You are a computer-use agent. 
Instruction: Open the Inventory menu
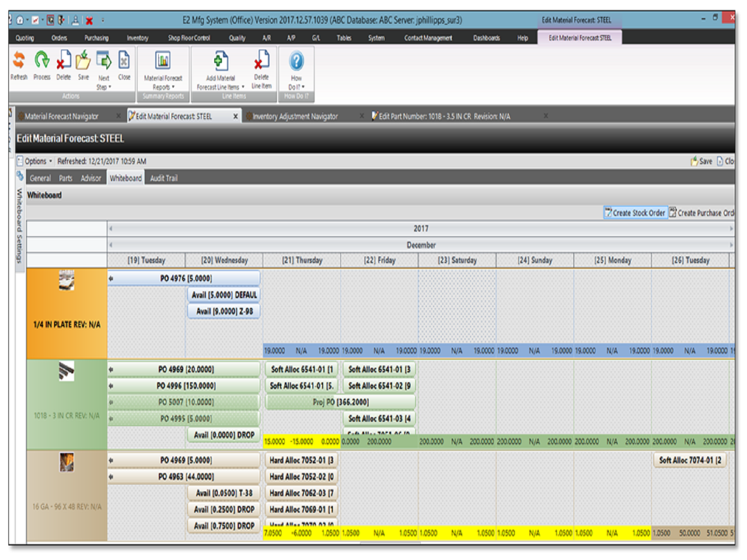[x=137, y=38]
